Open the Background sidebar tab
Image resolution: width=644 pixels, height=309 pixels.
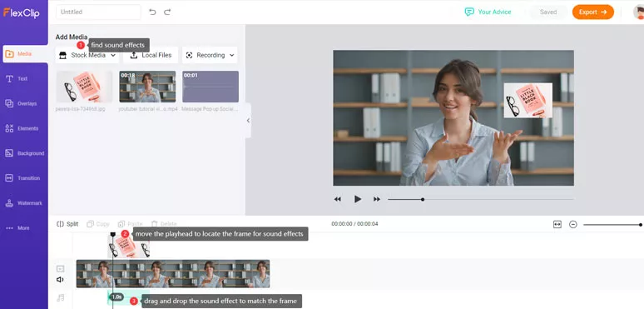25,153
